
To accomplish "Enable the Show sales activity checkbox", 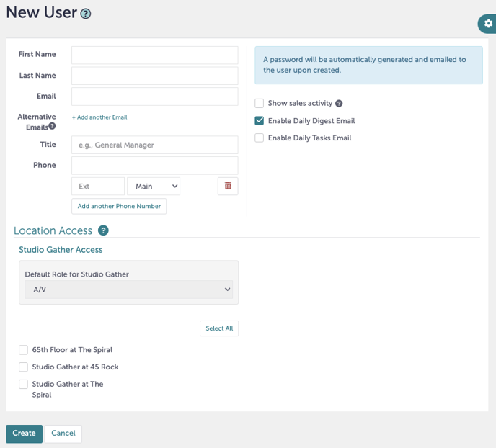I will click(260, 104).
